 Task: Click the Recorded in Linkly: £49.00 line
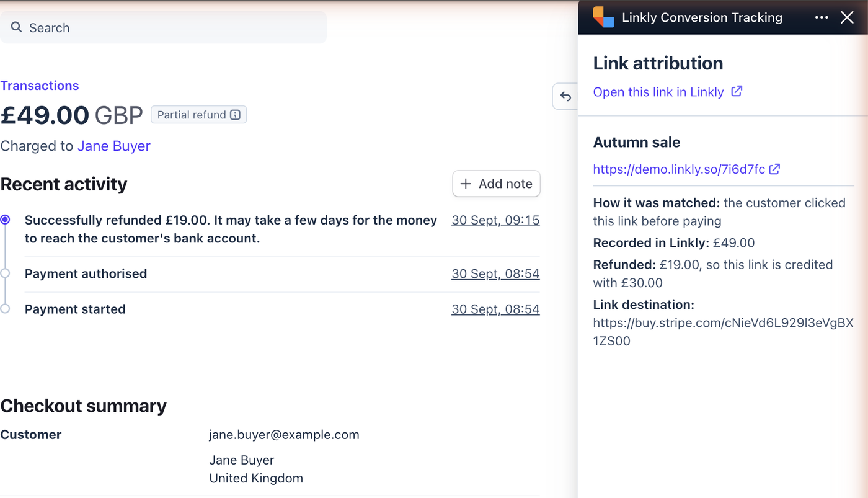point(674,242)
